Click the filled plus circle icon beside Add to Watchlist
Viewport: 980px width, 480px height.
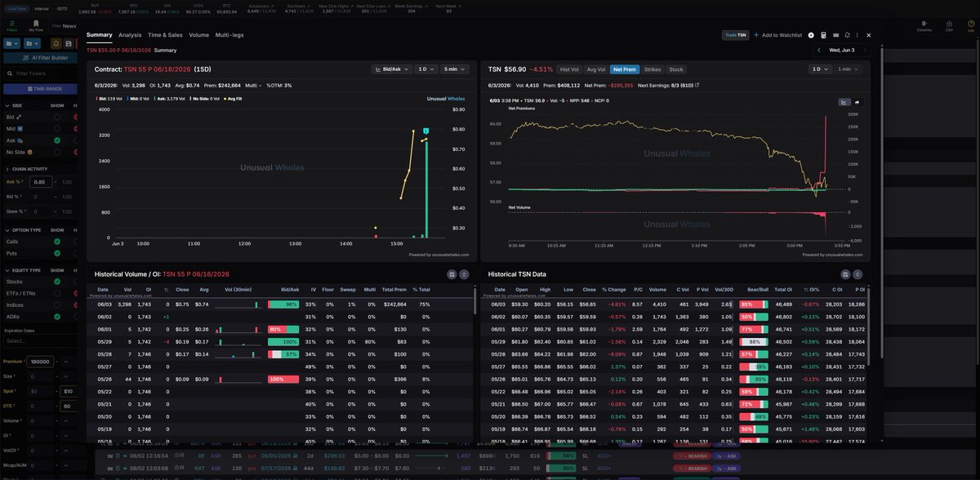coord(811,35)
